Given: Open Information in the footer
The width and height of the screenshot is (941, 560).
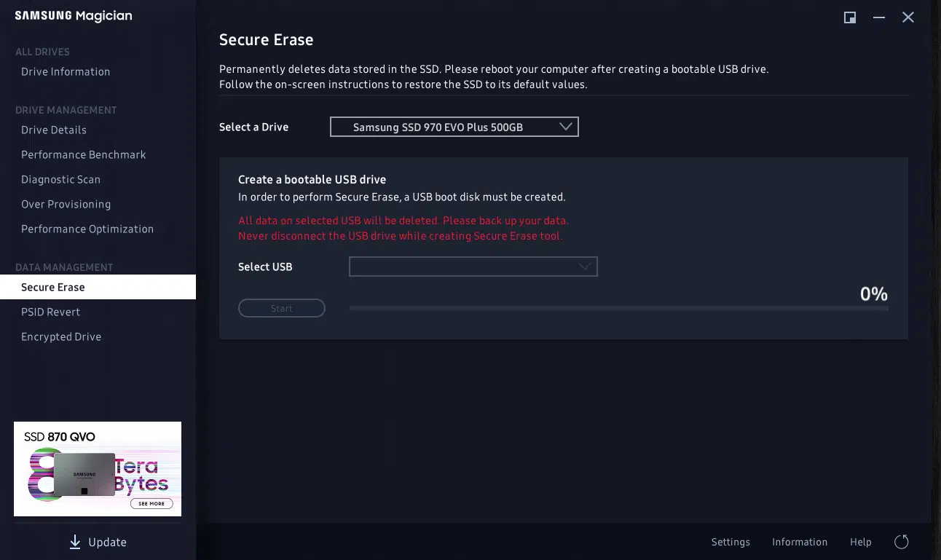Looking at the screenshot, I should click(800, 542).
